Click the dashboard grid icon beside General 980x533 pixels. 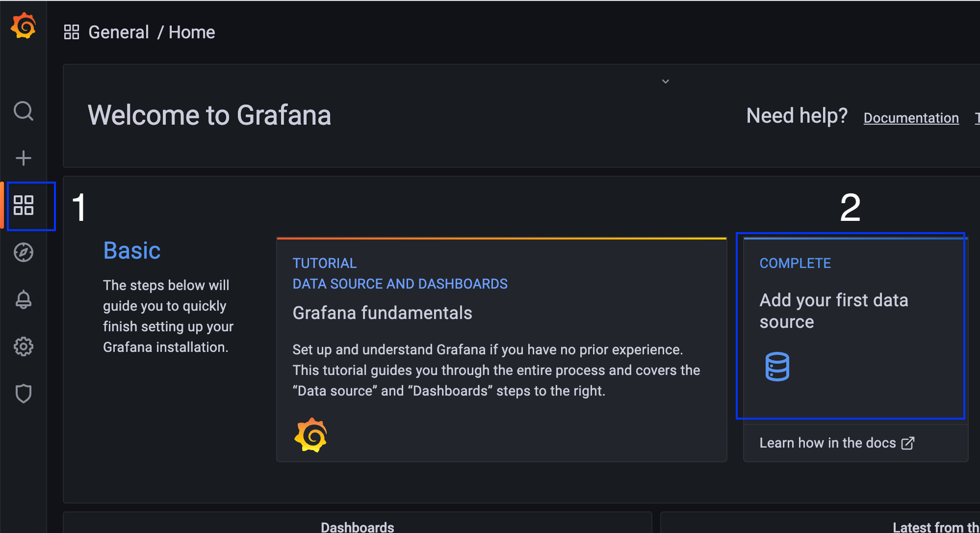[x=72, y=32]
